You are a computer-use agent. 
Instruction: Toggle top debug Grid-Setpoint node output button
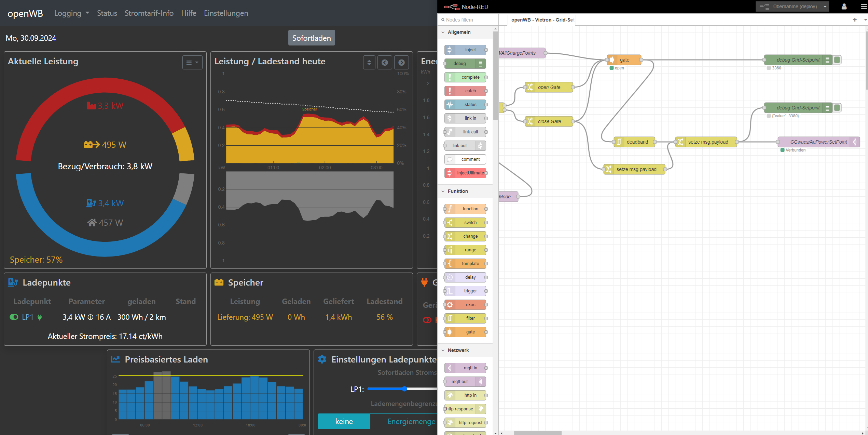pos(837,60)
